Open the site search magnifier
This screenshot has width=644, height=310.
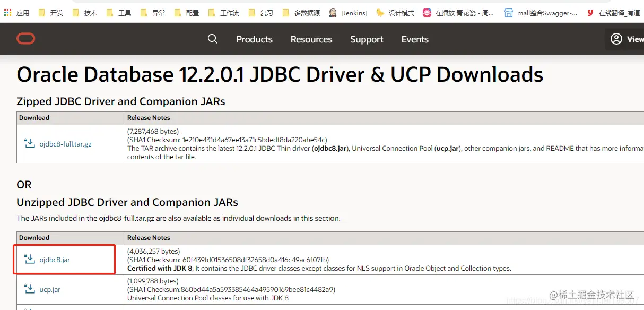point(213,39)
